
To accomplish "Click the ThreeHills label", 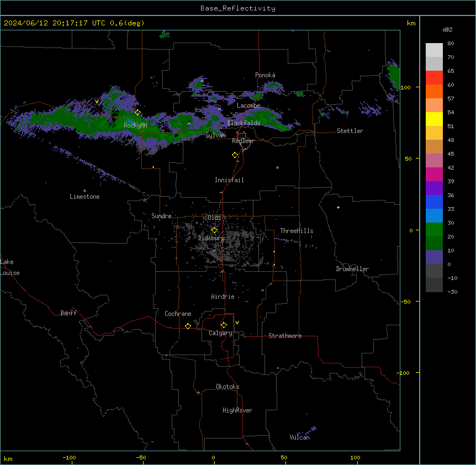I will (297, 231).
